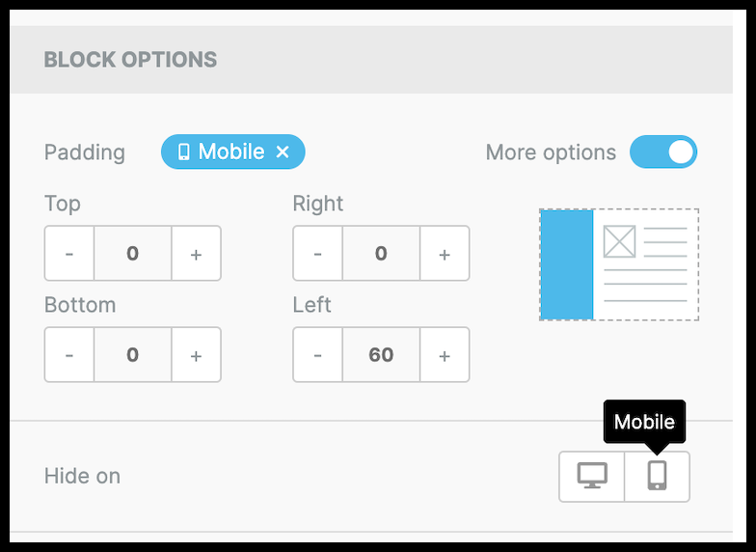Decrease Left padding with the minus button
Viewport: 756px width, 552px height.
click(318, 355)
